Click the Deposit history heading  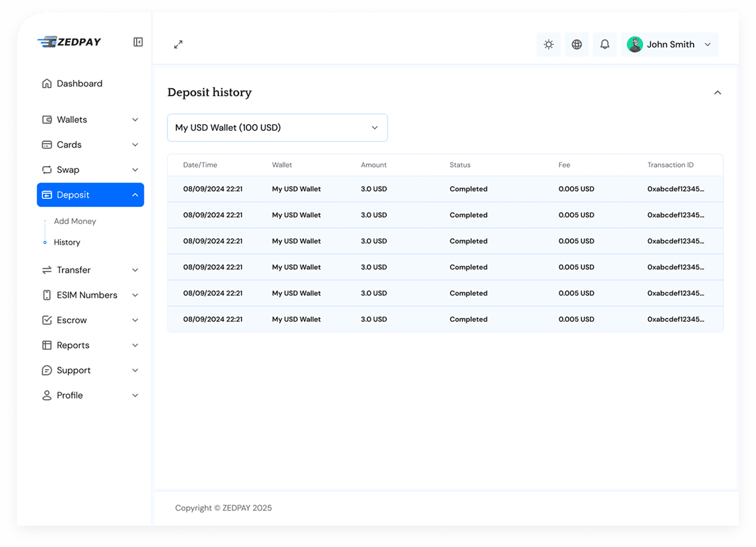(210, 93)
